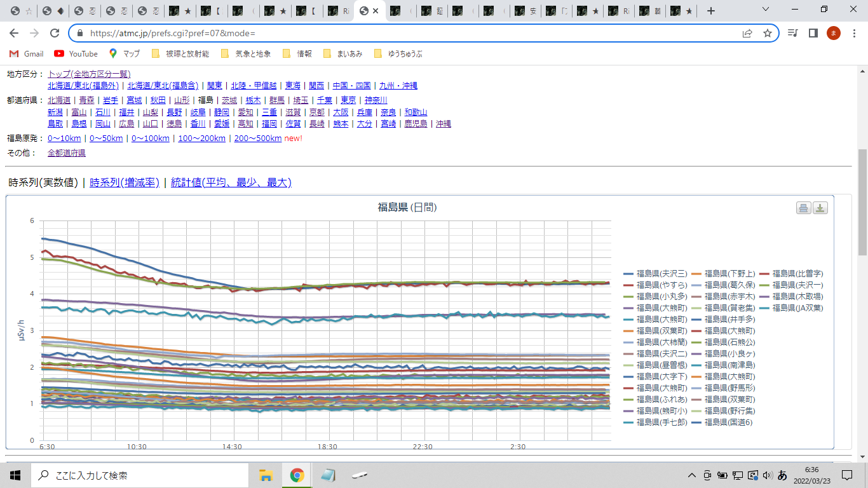Toggle 福島県(JA双葉) legend entry
The height and width of the screenshot is (488, 868).
point(792,308)
